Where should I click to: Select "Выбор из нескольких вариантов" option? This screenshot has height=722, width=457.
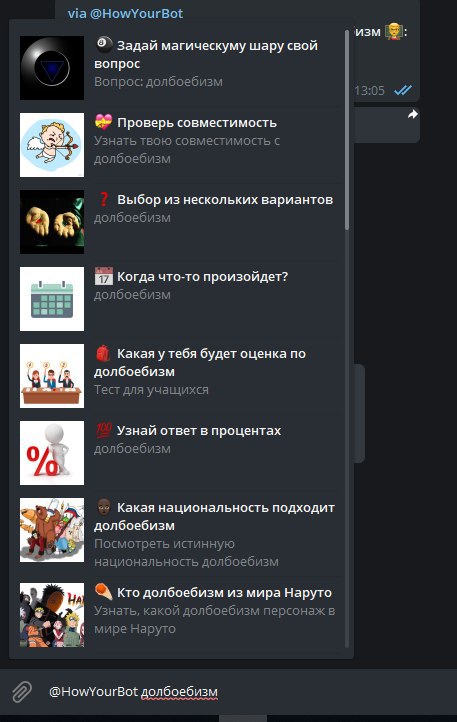[177, 222]
